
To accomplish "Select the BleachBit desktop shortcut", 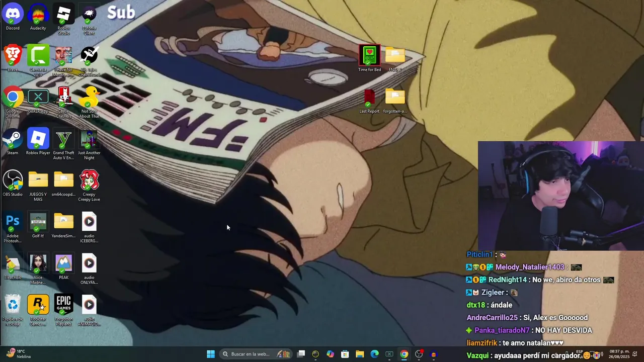I will (13, 266).
